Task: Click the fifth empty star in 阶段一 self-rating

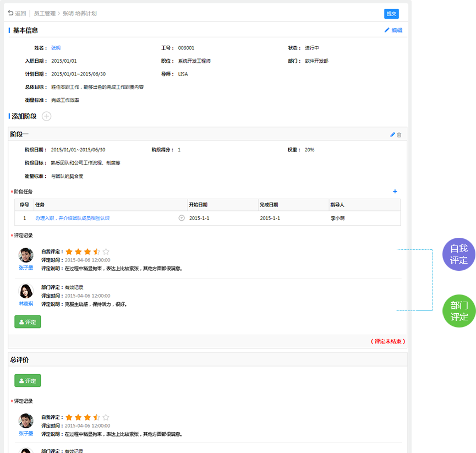Action: tap(106, 252)
